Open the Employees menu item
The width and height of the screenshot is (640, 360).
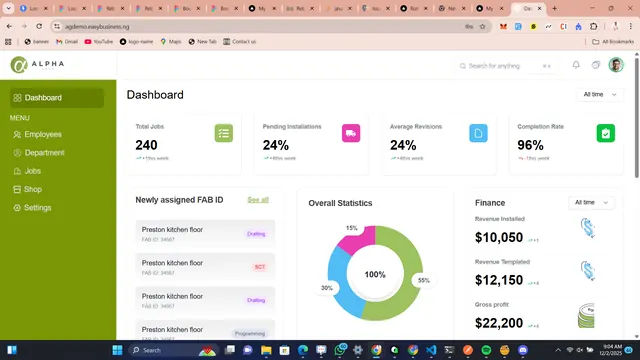pos(38,135)
